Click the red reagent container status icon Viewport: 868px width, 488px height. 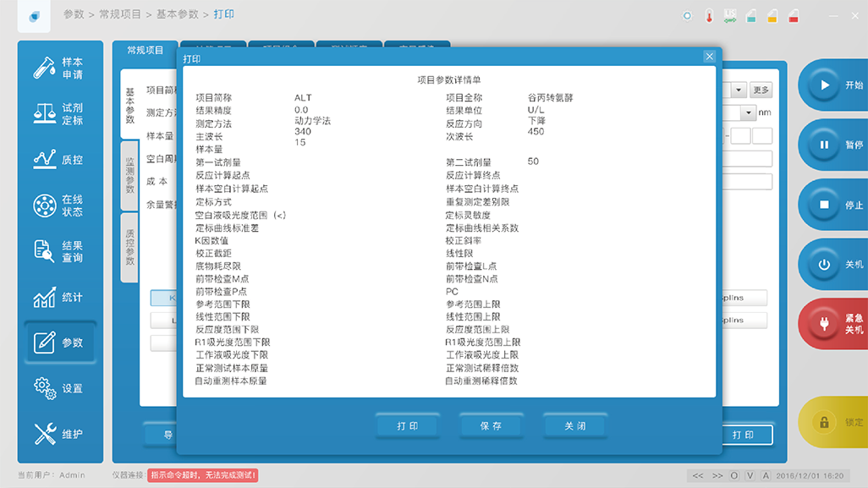point(794,16)
